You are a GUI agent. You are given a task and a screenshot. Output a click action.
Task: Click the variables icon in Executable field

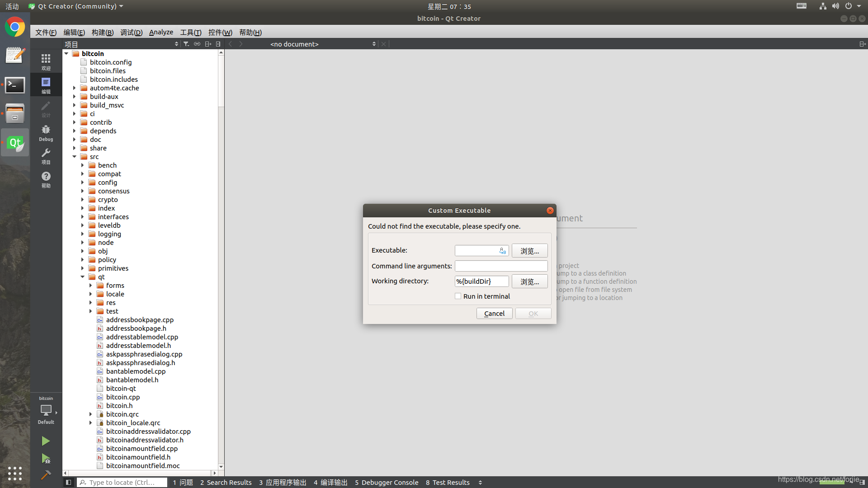(x=503, y=251)
